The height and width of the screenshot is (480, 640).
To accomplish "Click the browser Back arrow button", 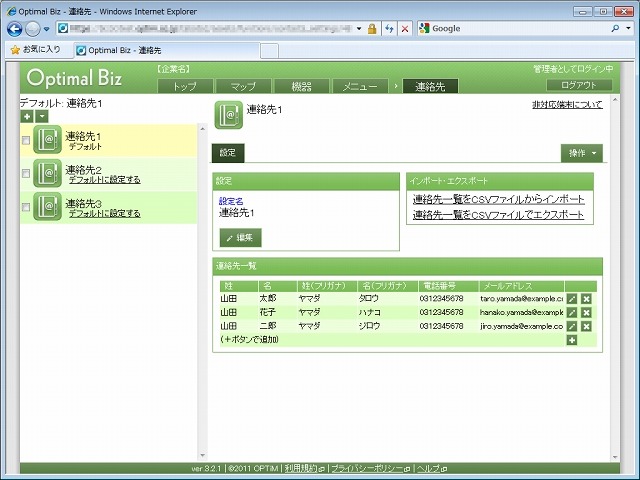I will coord(15,29).
